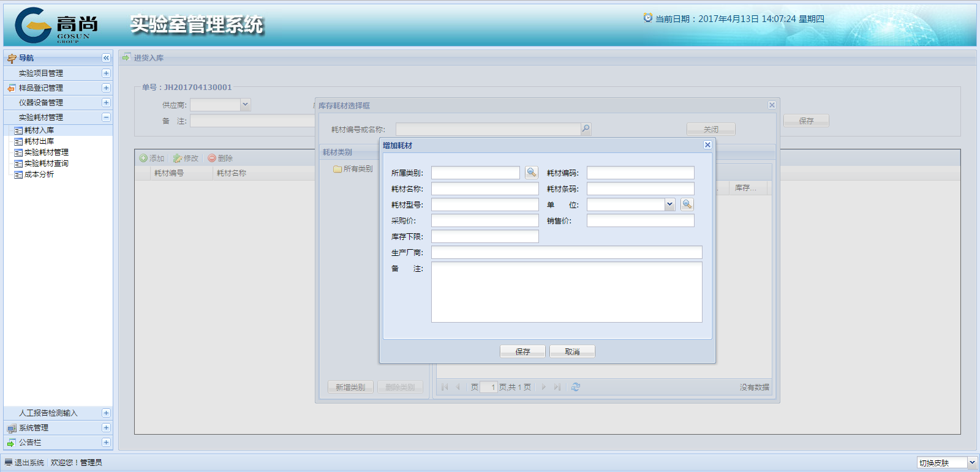Collapse the 实验耗材管理 section
Image resolution: width=980 pixels, height=472 pixels.
click(106, 117)
